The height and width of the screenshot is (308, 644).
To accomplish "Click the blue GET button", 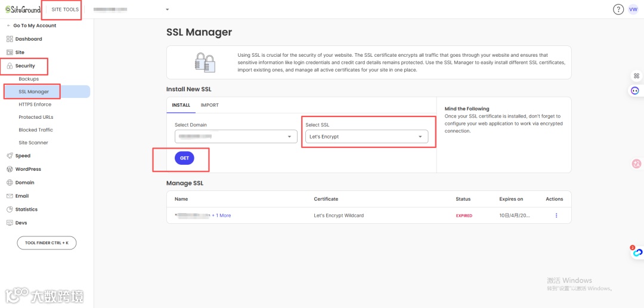I will (184, 158).
